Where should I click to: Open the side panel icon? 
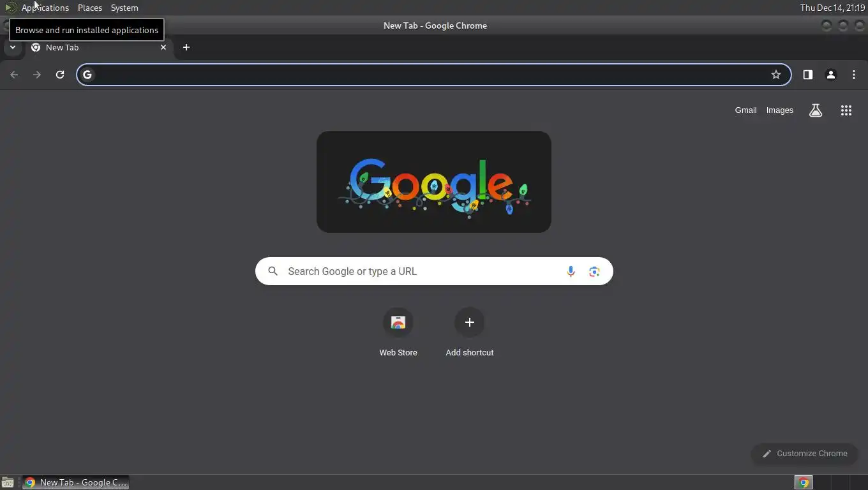point(808,75)
